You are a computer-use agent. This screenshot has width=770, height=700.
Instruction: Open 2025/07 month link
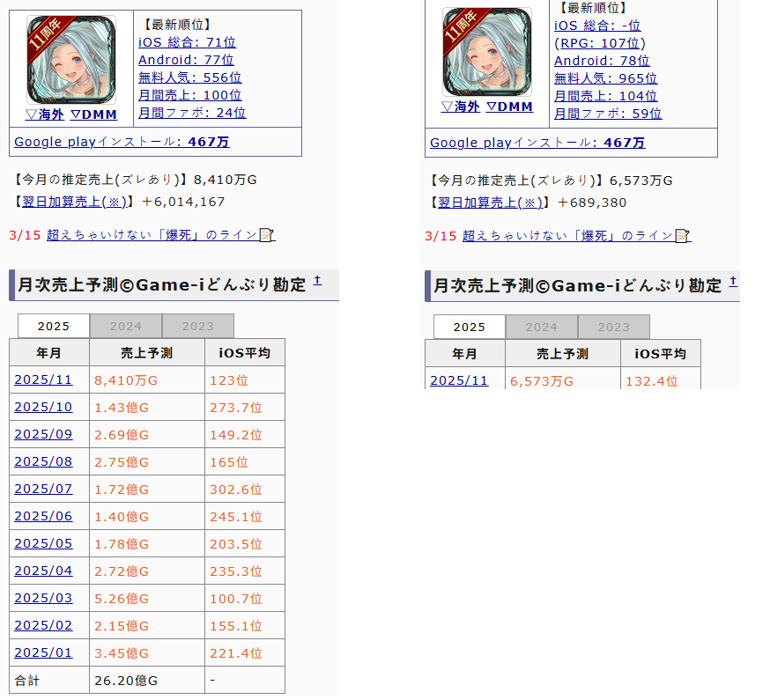43,489
